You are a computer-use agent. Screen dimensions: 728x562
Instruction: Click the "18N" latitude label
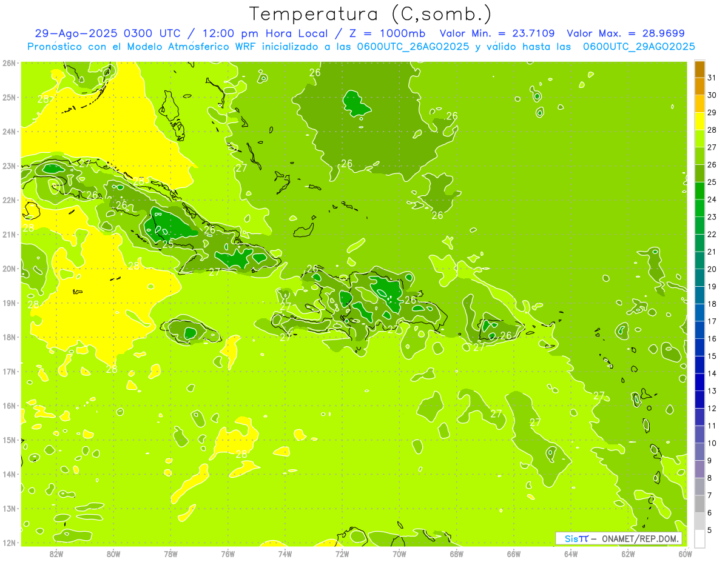coord(9,337)
